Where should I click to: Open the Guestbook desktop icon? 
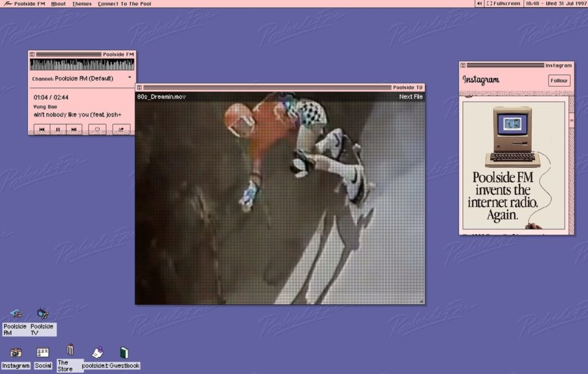[124, 359]
